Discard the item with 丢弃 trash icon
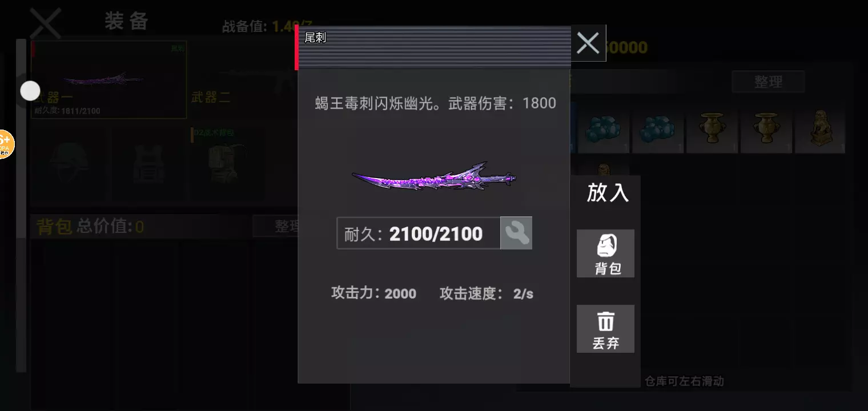 [605, 329]
